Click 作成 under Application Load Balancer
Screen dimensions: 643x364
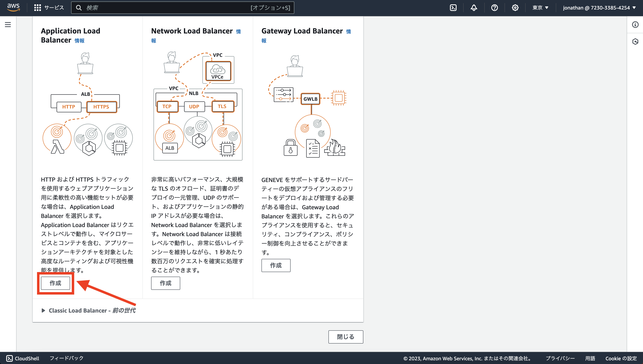click(55, 283)
